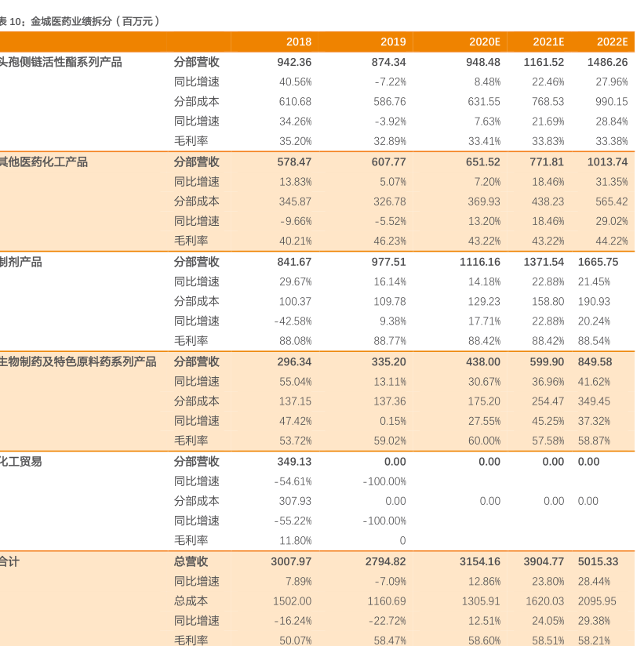Click the 2019 column header
This screenshot has width=644, height=646.
click(x=393, y=42)
